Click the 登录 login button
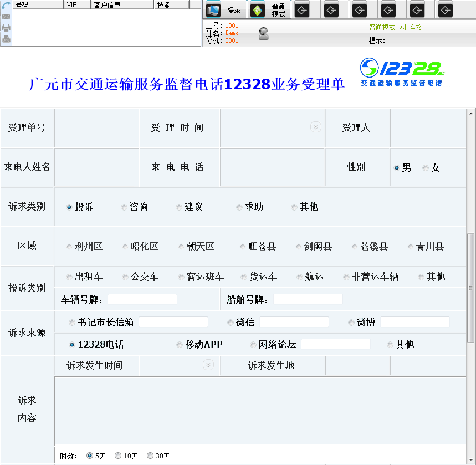476x465 pixels. 225,10
